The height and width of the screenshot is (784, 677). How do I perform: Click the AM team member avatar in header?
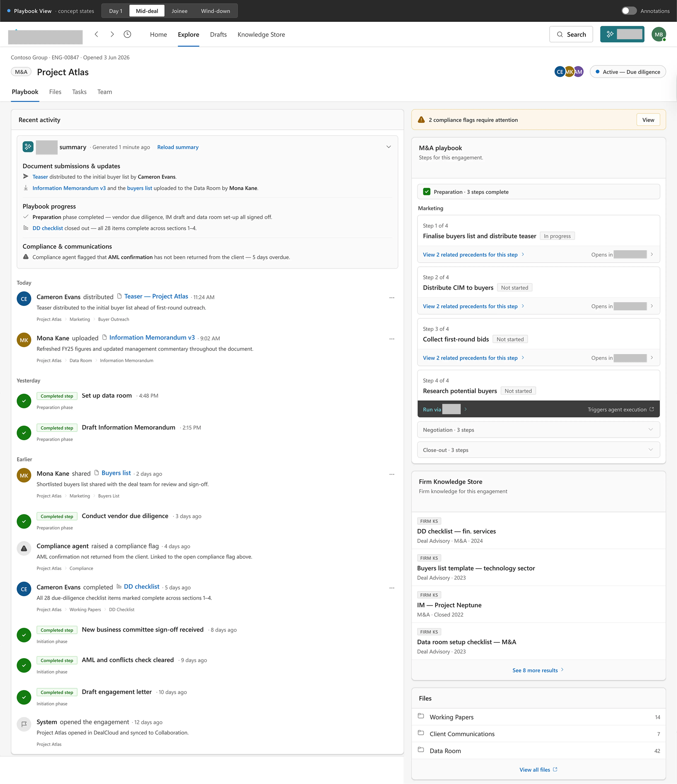[578, 72]
